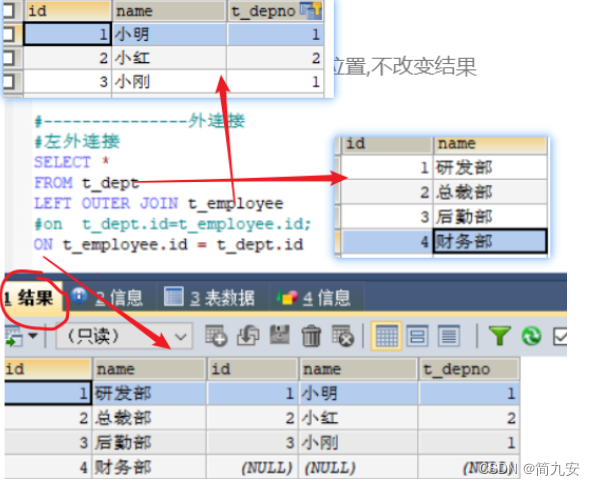Screen dimensions: 595x486
Task: Select cell 小明 in the employee table
Action: click(x=169, y=34)
